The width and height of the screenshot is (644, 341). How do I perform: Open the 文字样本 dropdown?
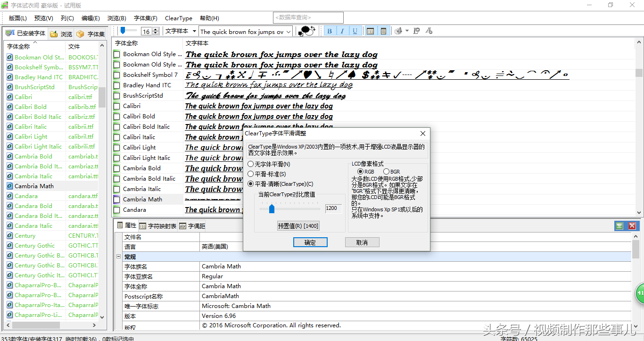(x=193, y=31)
